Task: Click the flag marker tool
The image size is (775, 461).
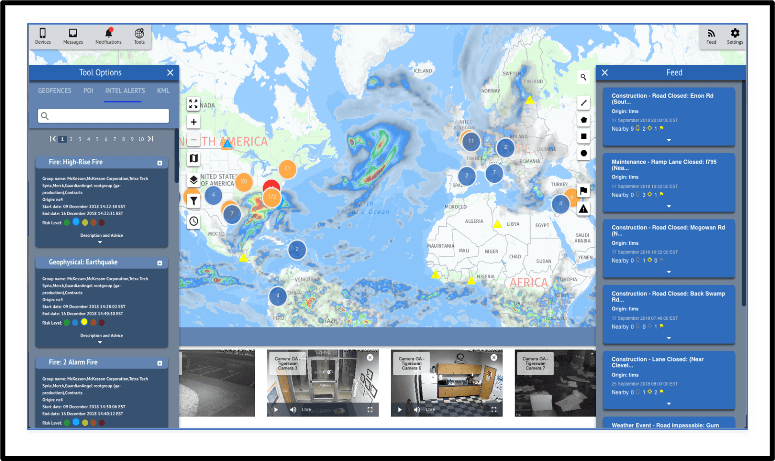Action: (x=584, y=190)
